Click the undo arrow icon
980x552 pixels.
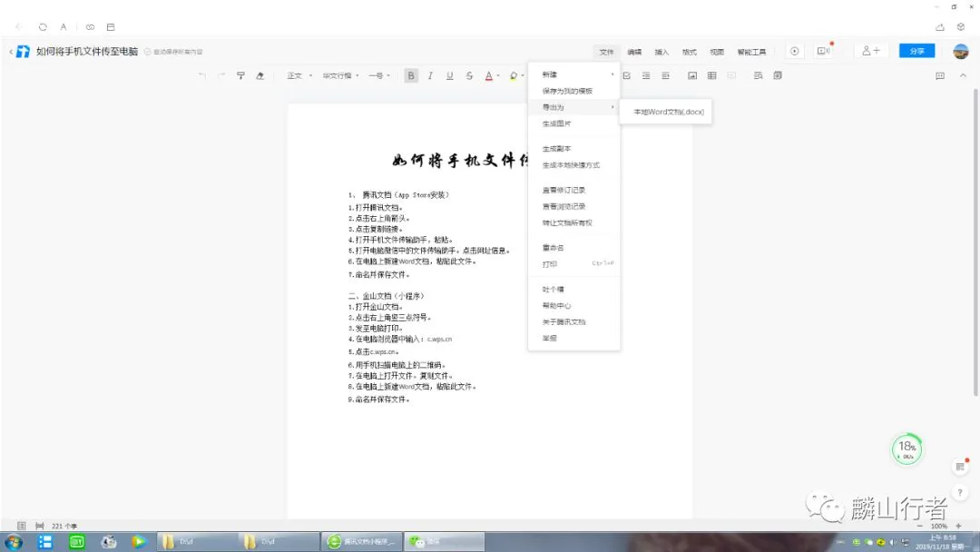pyautogui.click(x=201, y=75)
